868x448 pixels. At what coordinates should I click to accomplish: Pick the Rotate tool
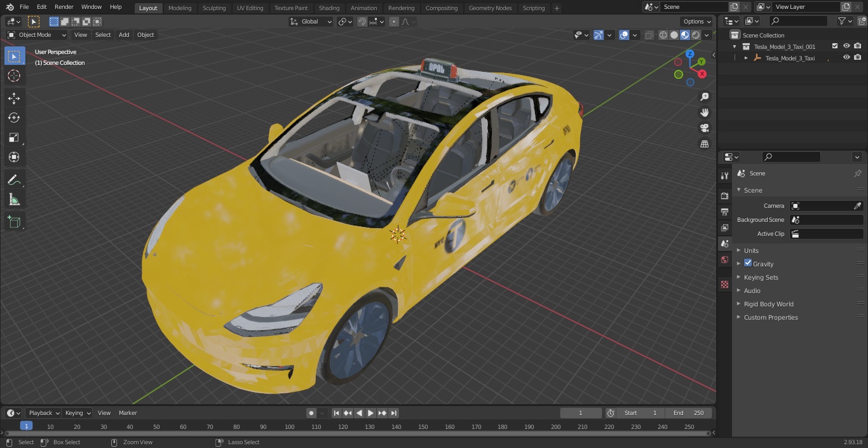pos(14,118)
